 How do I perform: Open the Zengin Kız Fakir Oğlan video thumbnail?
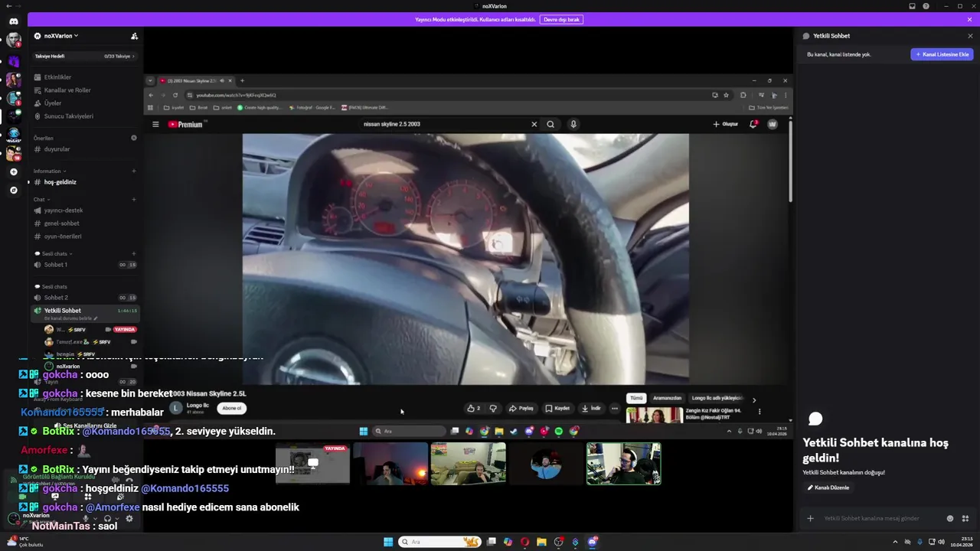(x=655, y=416)
